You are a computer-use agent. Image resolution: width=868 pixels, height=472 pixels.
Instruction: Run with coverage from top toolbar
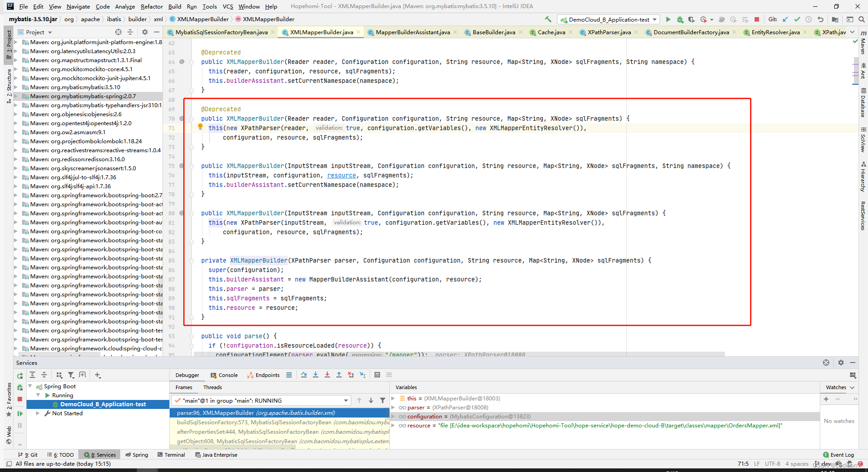pos(692,19)
